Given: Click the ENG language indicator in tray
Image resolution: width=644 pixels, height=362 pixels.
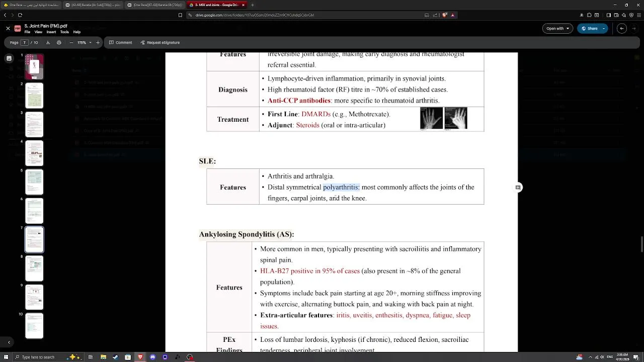Looking at the screenshot, I should click(x=610, y=357).
